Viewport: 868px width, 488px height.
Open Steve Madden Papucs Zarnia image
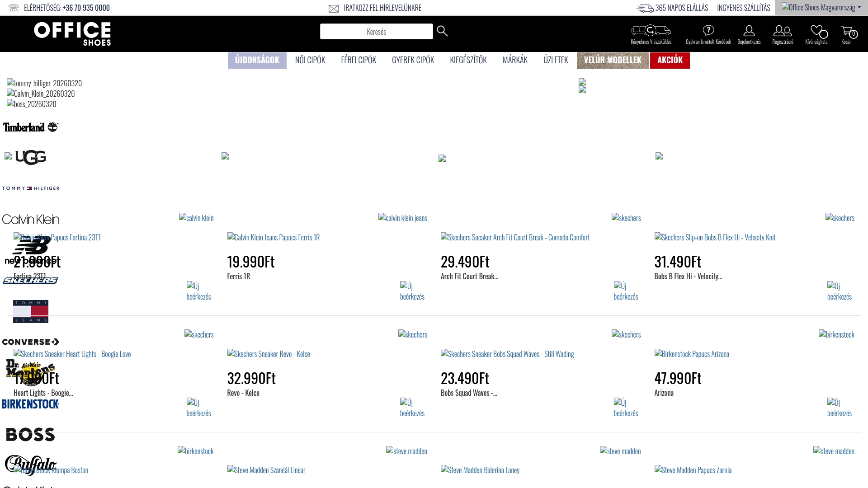693,470
